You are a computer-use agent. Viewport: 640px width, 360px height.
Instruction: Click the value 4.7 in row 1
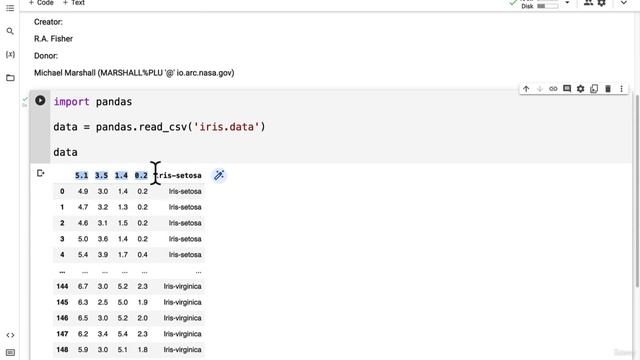(83, 207)
